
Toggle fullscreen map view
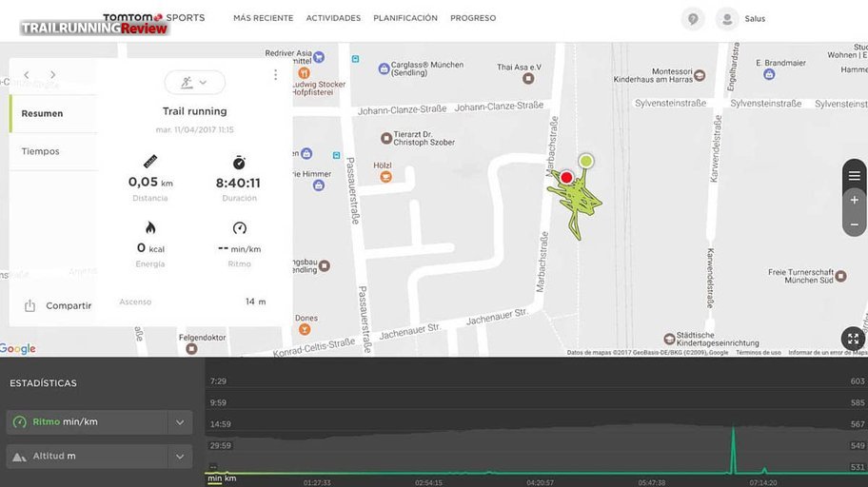853,338
